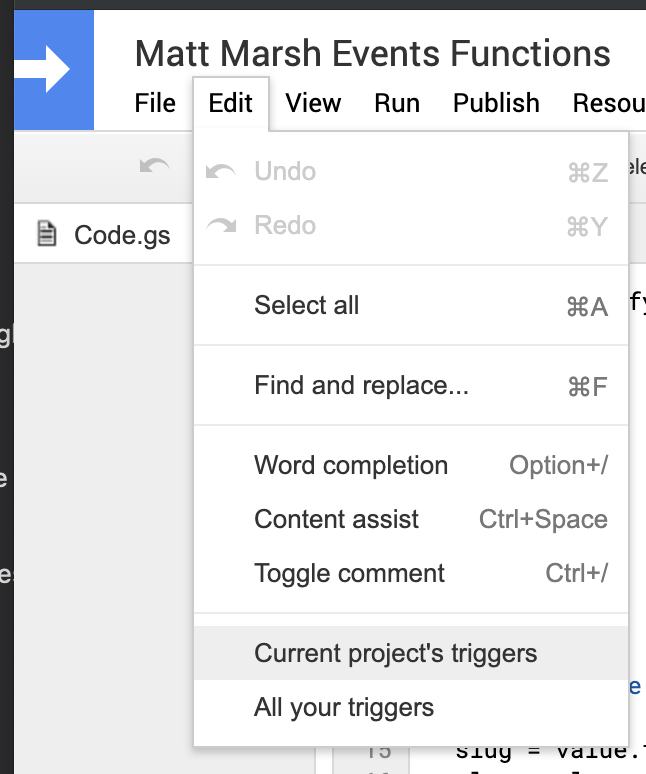646x774 pixels.
Task: Open the View menu
Action: (x=313, y=103)
